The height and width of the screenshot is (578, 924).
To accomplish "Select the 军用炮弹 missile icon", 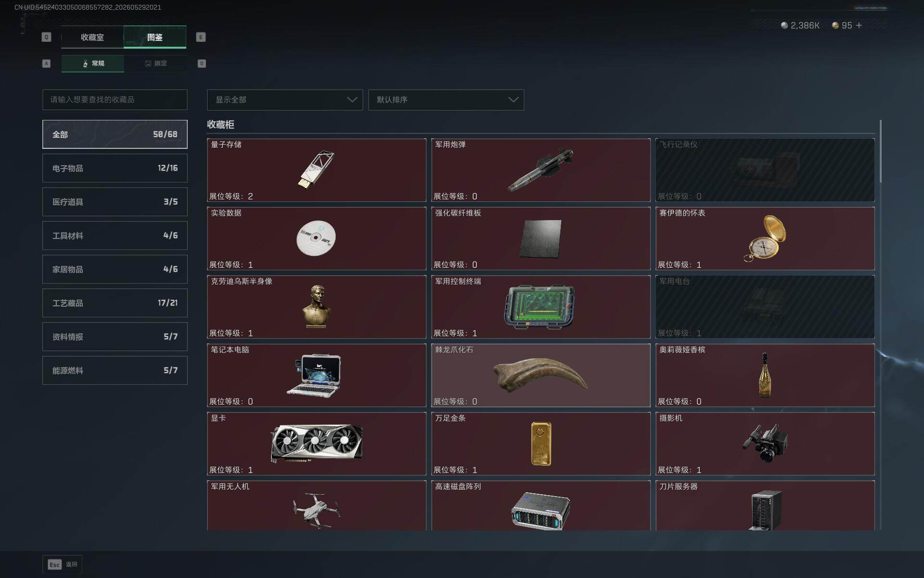I will click(540, 170).
